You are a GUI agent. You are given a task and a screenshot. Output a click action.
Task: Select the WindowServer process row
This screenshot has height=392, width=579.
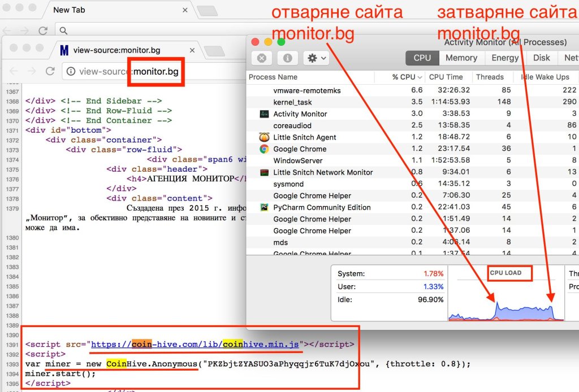click(412, 160)
